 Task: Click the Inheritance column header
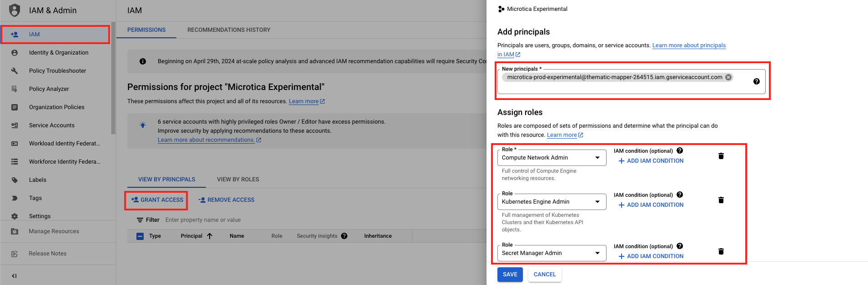tap(378, 236)
